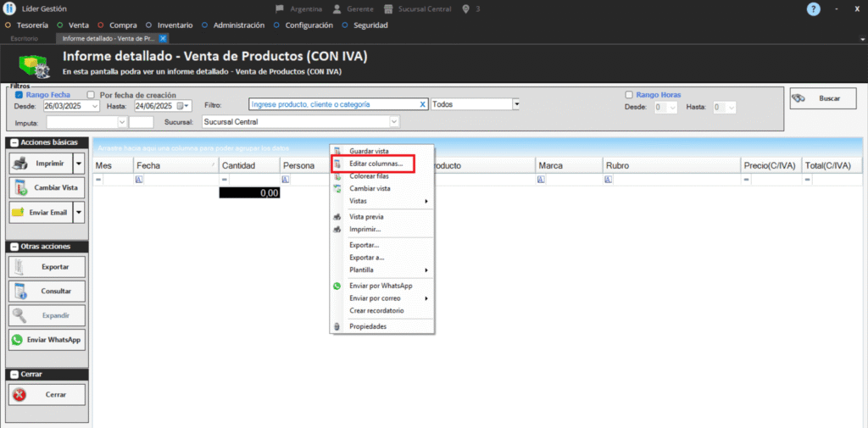868x428 pixels.
Task: Toggle the Rango Fecha checkbox
Action: point(19,95)
